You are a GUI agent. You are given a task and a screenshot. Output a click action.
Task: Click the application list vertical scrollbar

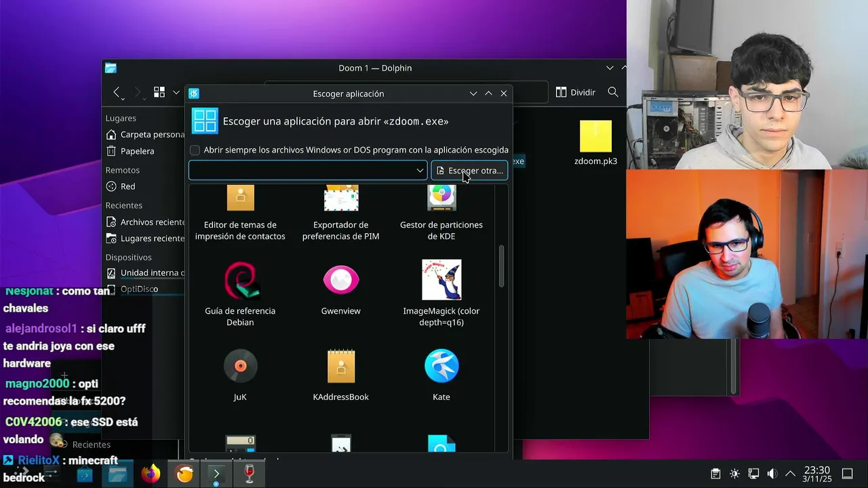(502, 266)
